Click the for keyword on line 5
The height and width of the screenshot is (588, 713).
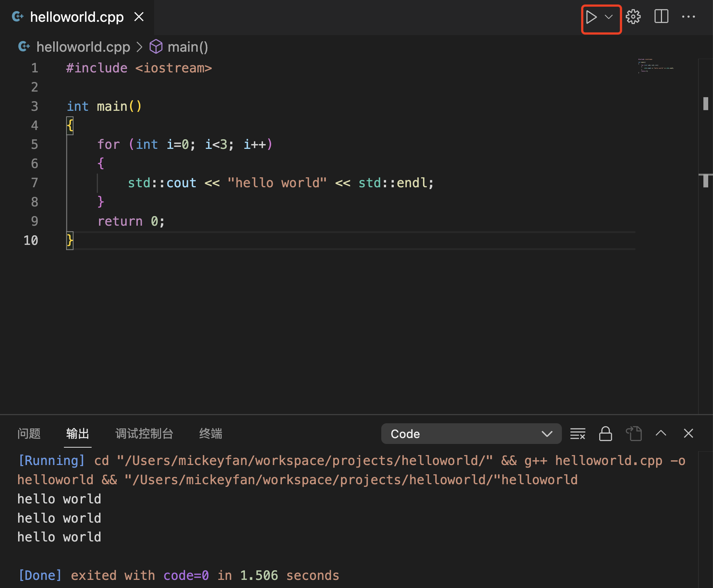[x=109, y=144]
